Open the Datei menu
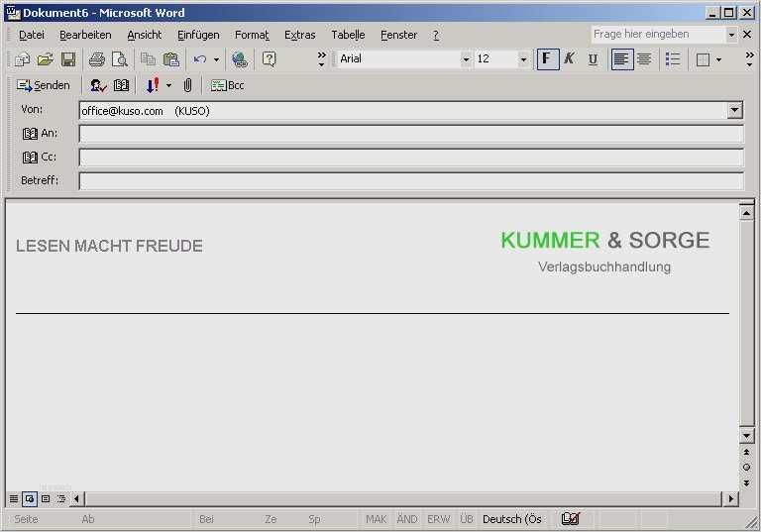Viewport: 761px width, 532px height. (32, 35)
